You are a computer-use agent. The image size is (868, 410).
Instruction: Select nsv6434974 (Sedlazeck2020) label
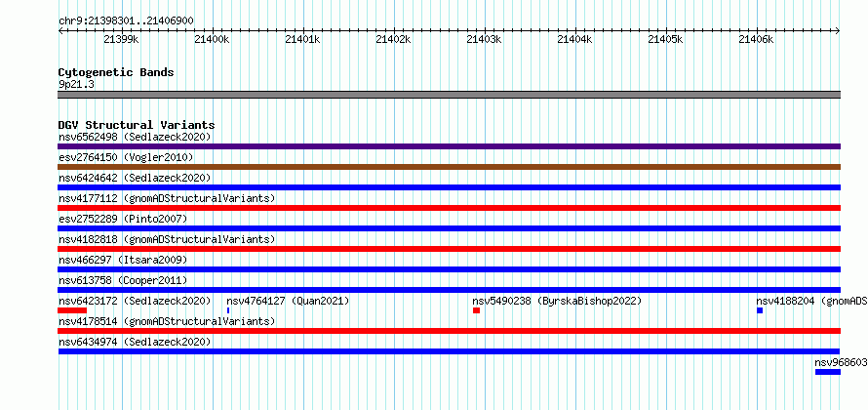point(135,342)
